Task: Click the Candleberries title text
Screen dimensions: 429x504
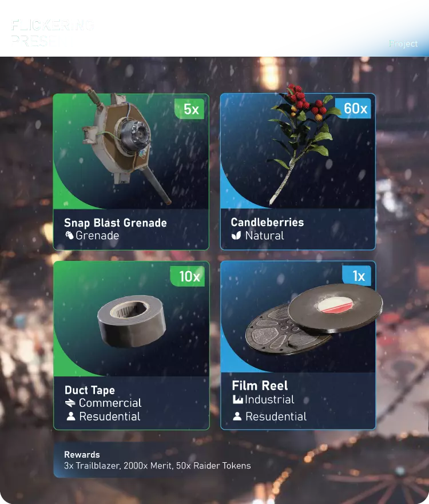Action: [x=267, y=222]
